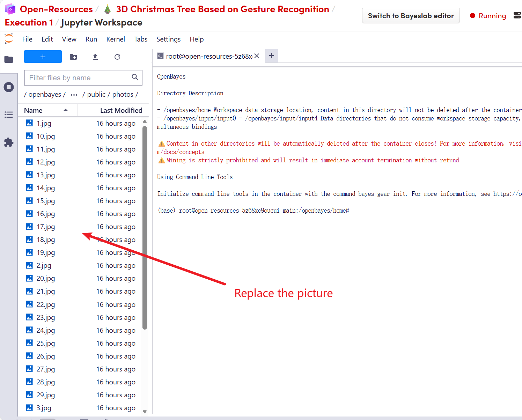This screenshot has height=420, width=522.
Task: Click the blue new launcher plus button
Action: (43, 57)
